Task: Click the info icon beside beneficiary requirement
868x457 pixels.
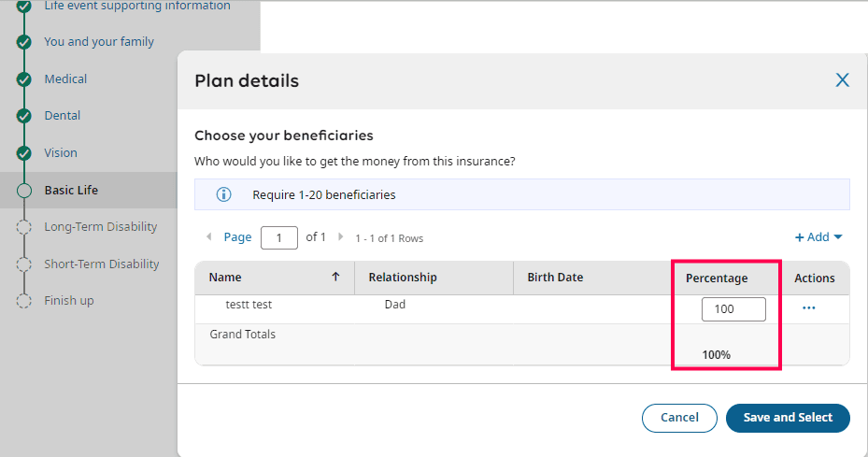Action: [223, 195]
